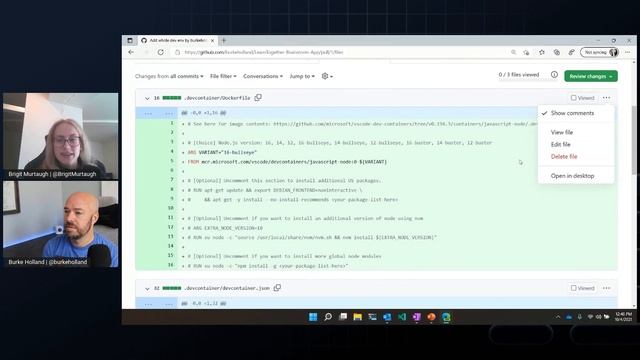
Task: Mark Dockerfile as Viewed
Action: (x=582, y=98)
